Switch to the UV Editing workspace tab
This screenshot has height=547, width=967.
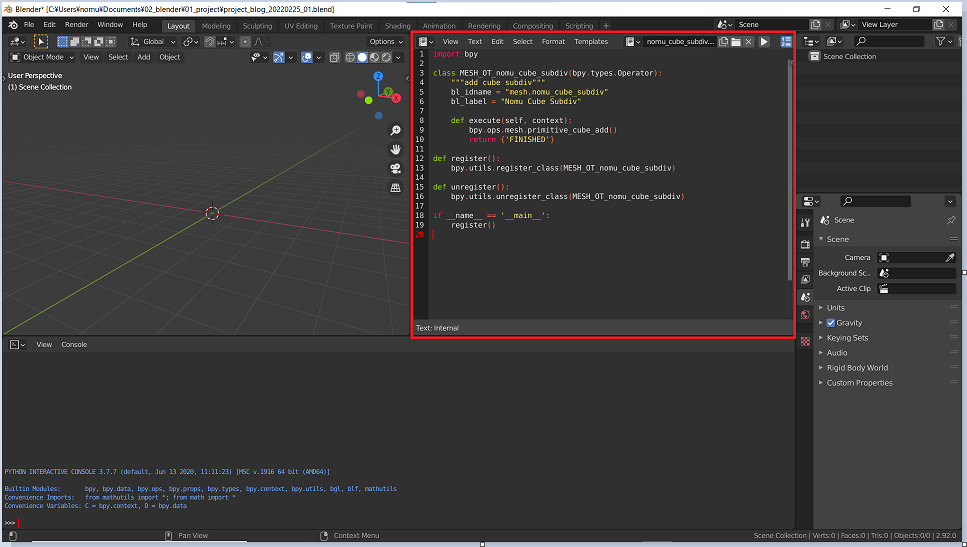(x=301, y=26)
